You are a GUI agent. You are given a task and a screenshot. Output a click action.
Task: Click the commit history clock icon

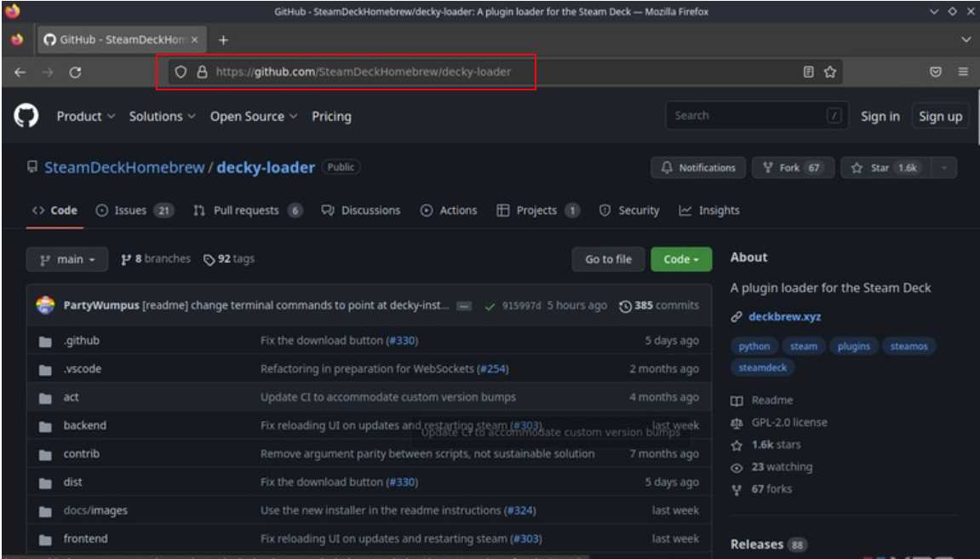click(x=625, y=307)
